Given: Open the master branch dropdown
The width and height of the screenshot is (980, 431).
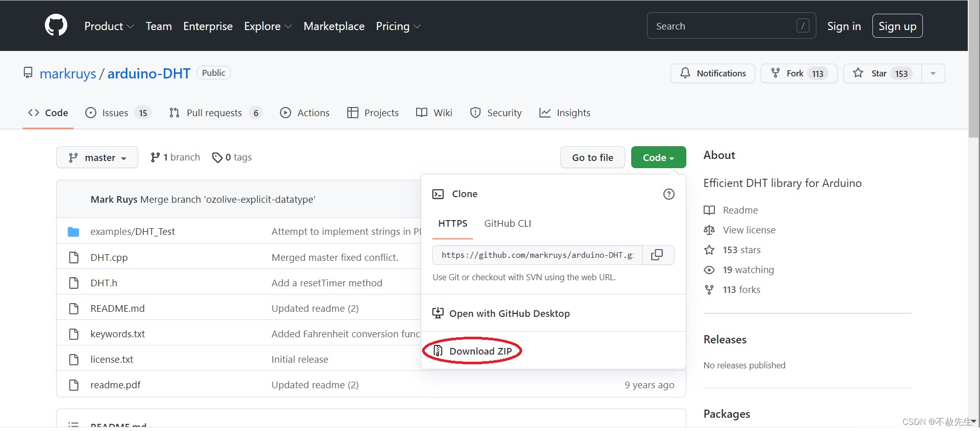Looking at the screenshot, I should 97,157.
